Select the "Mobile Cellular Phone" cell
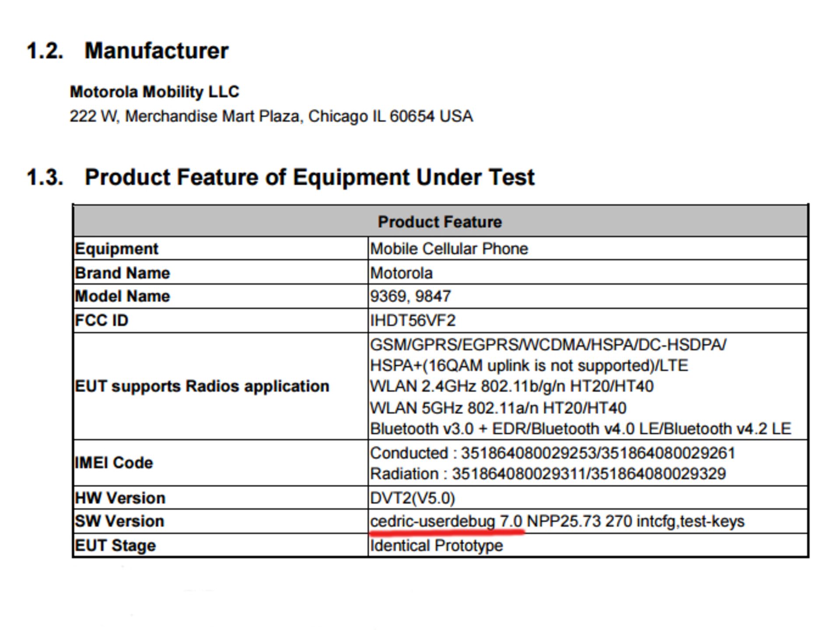Image resolution: width=840 pixels, height=630 pixels. point(449,249)
